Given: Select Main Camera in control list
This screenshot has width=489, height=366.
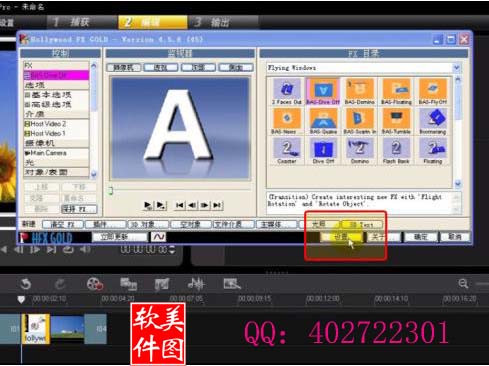Looking at the screenshot, I should (x=46, y=153).
